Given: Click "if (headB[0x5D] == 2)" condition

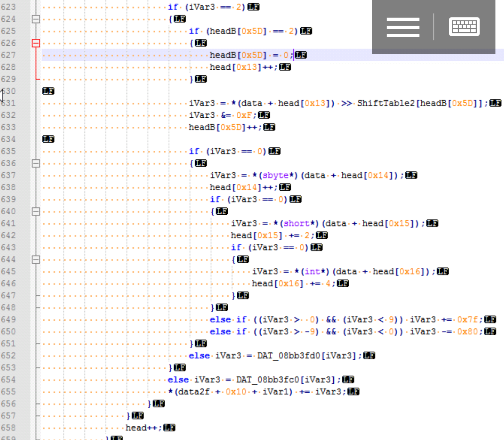Looking at the screenshot, I should pos(243,31).
